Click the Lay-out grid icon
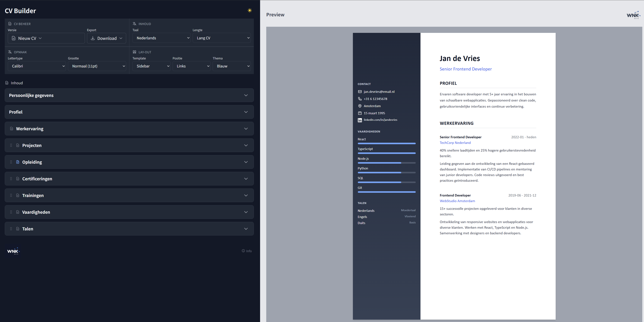This screenshot has height=322, width=644. tap(134, 52)
